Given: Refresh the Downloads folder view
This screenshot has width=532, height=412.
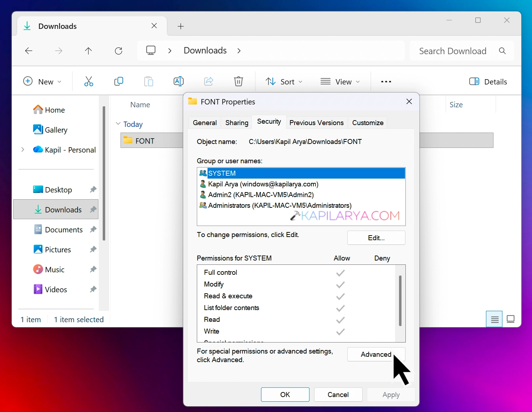Looking at the screenshot, I should (119, 51).
